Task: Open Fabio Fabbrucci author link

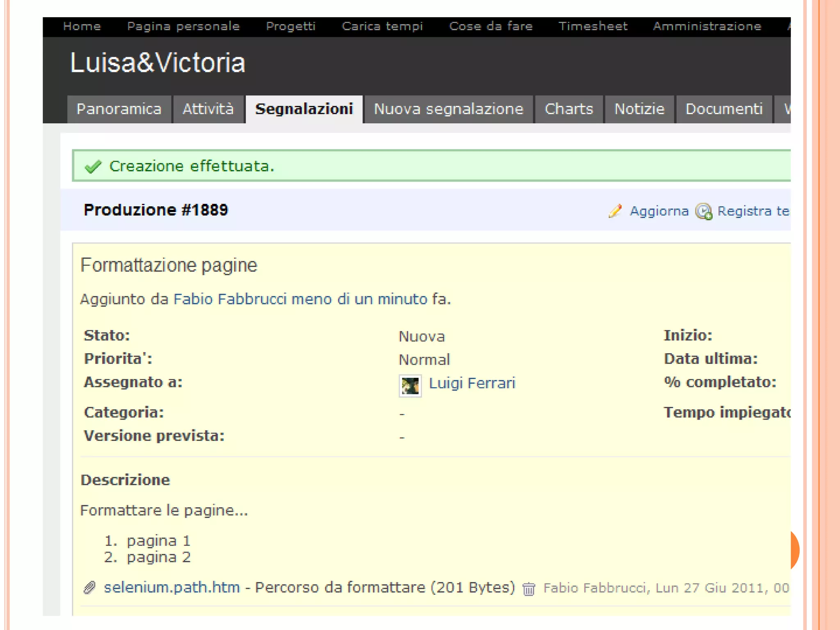Action: tap(230, 299)
